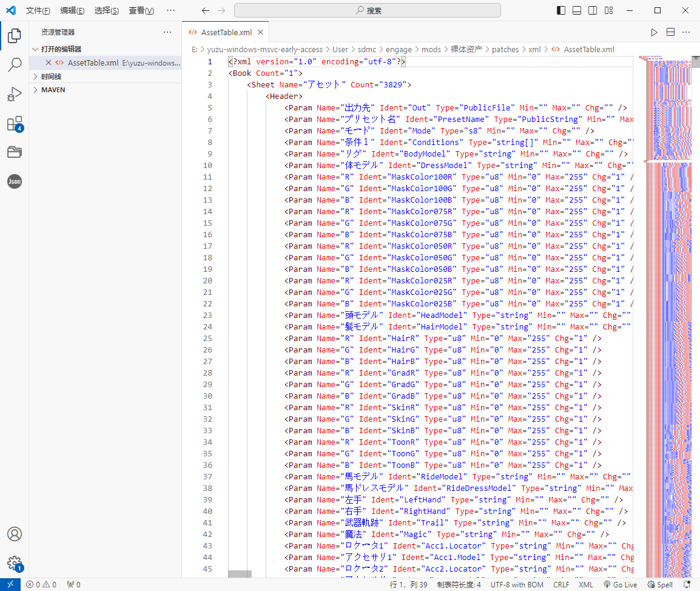This screenshot has height=591, width=700.
Task: Open the Manage settings gear
Action: point(15,563)
